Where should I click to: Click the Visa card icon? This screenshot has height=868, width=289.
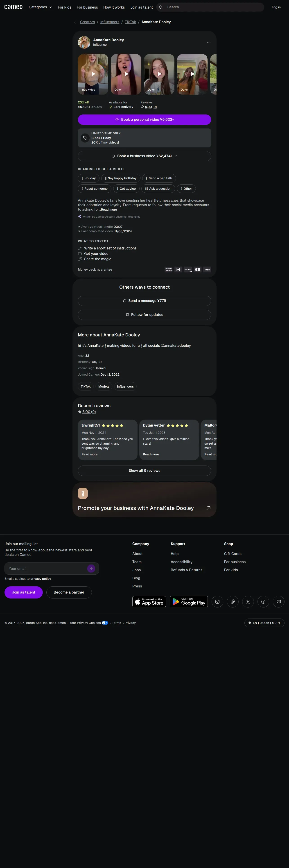207,270
